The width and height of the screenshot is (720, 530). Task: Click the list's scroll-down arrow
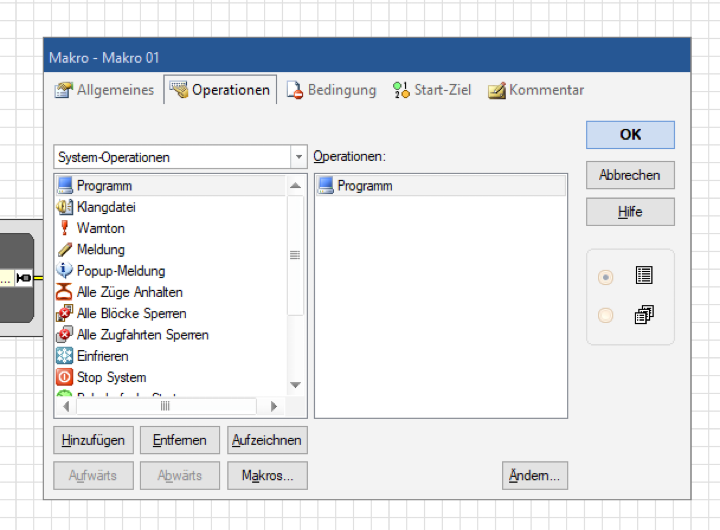pyautogui.click(x=296, y=385)
